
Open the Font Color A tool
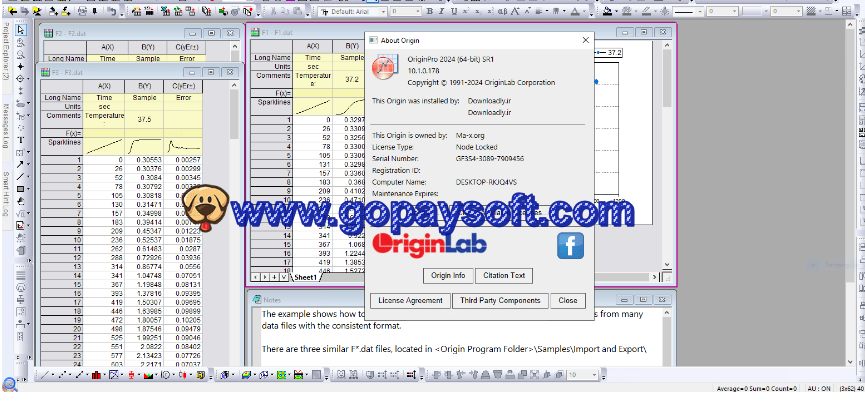(x=575, y=11)
